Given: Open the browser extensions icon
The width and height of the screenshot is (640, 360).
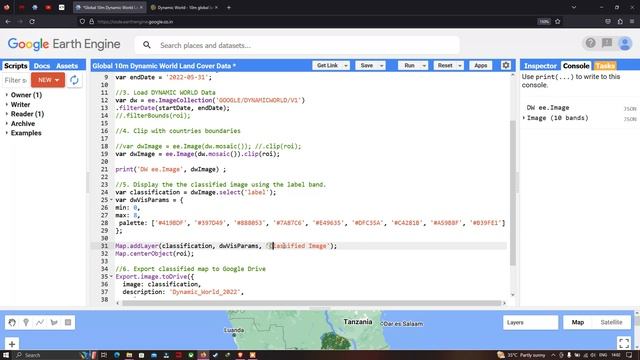Looking at the screenshot, I should point(620,21).
